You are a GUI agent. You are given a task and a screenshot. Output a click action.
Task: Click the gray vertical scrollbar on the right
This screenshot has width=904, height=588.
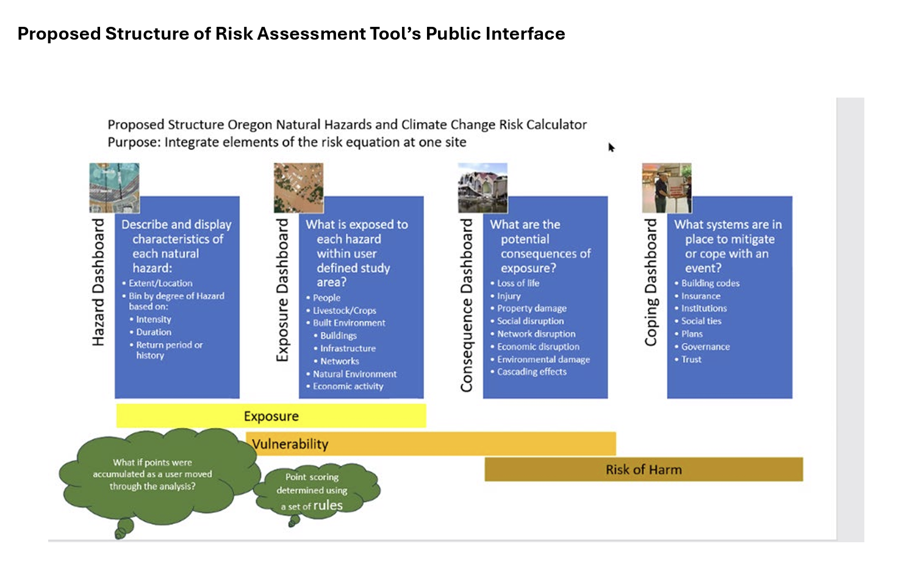point(850,318)
